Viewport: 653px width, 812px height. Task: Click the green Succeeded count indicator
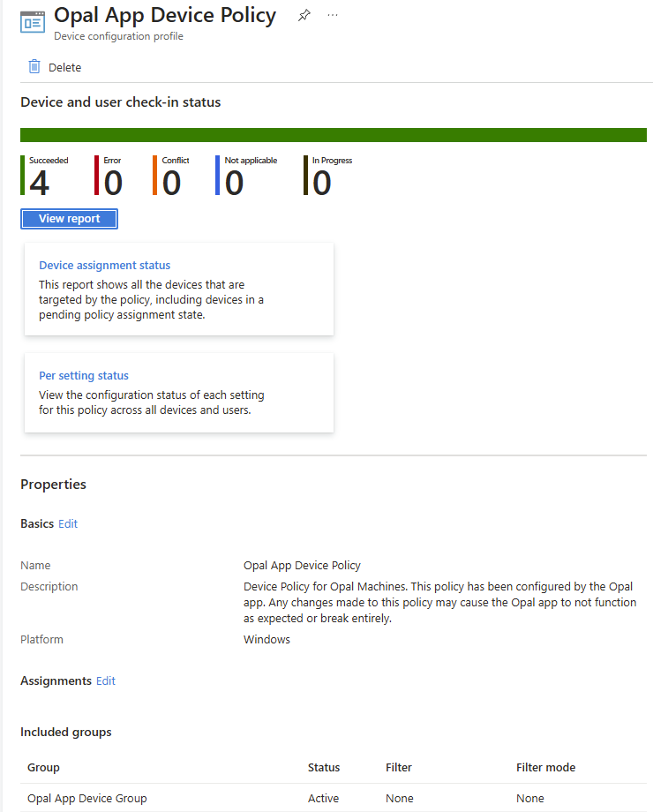40,181
